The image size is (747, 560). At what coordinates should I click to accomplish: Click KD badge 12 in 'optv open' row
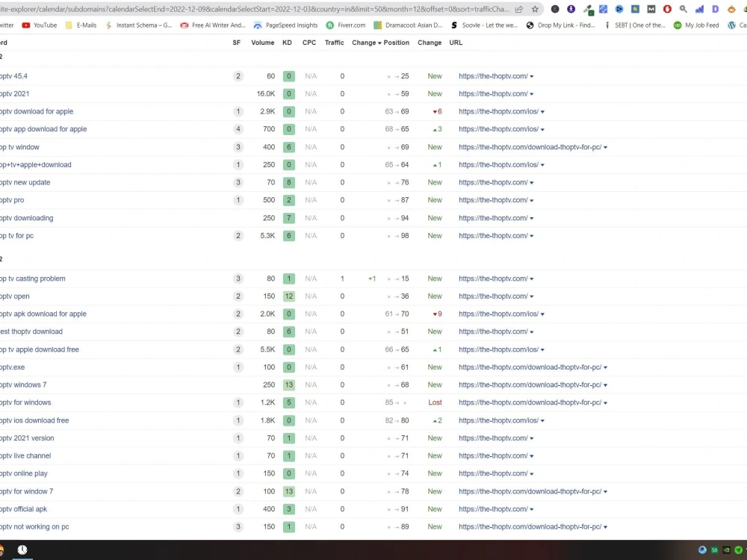[288, 296]
